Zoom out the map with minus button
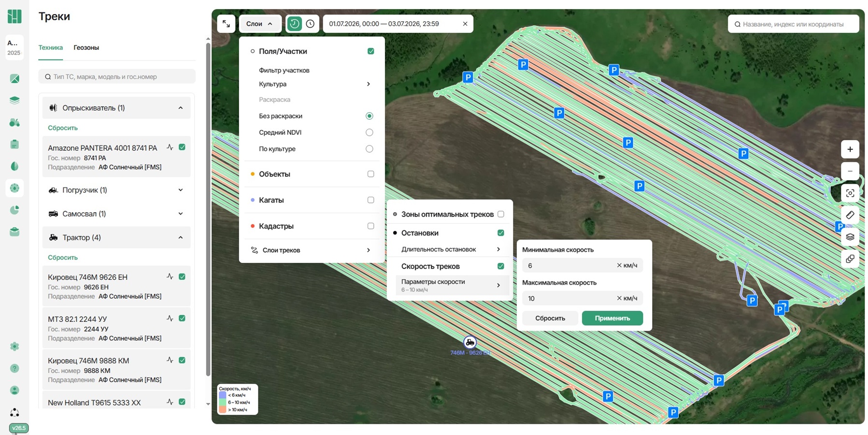The image size is (868, 435). 850,171
